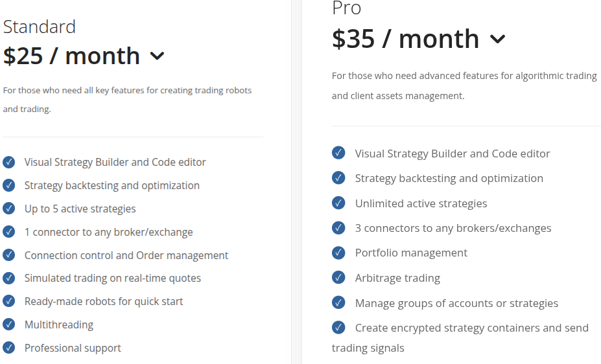This screenshot has width=601, height=364.
Task: Click checkmark icon beside Multithreading
Action: tap(9, 324)
